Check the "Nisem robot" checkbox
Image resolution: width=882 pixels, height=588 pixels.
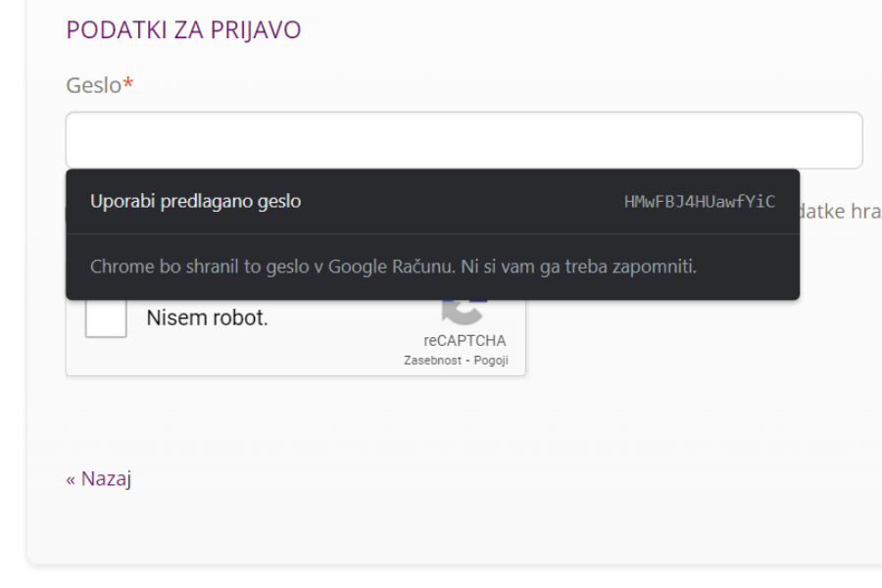(x=104, y=318)
